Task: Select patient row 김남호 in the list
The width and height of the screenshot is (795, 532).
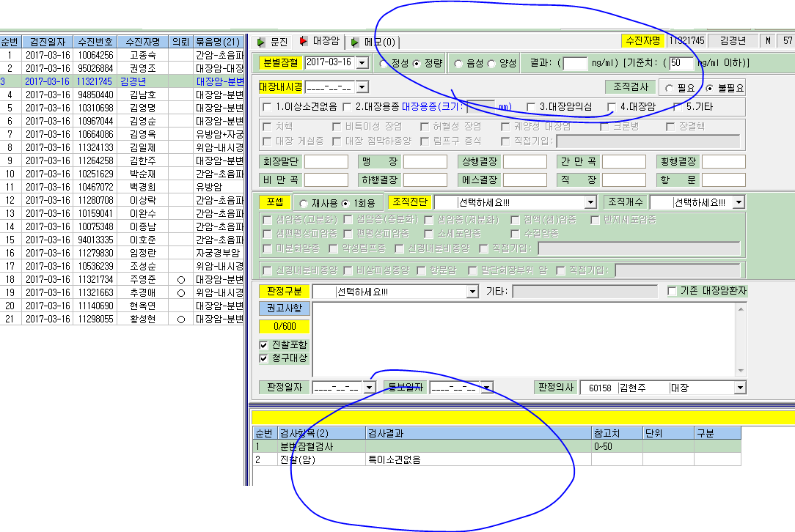Action: tap(122, 95)
